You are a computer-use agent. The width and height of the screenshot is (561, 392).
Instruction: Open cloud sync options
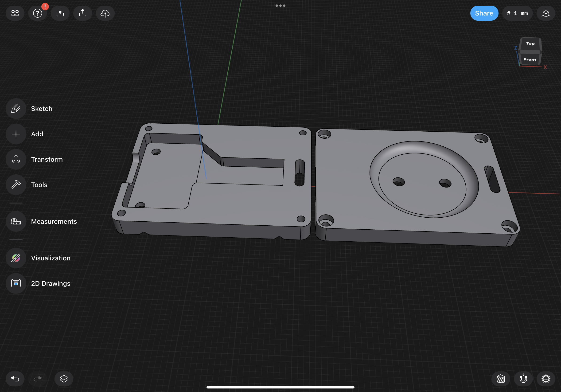[x=105, y=13]
